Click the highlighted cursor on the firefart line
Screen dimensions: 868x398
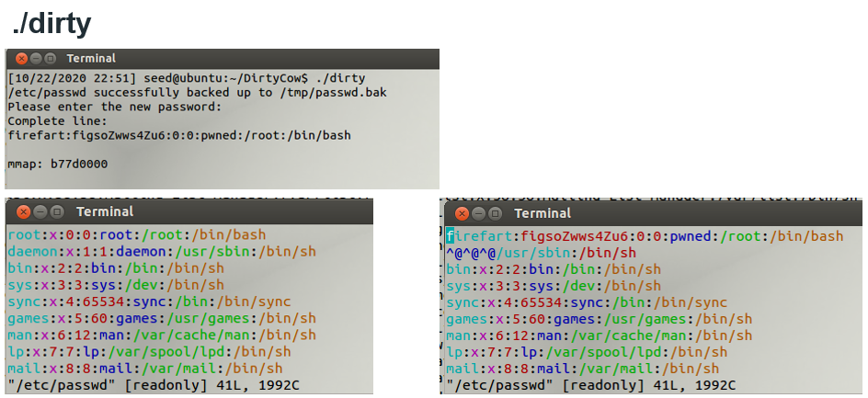tap(450, 236)
